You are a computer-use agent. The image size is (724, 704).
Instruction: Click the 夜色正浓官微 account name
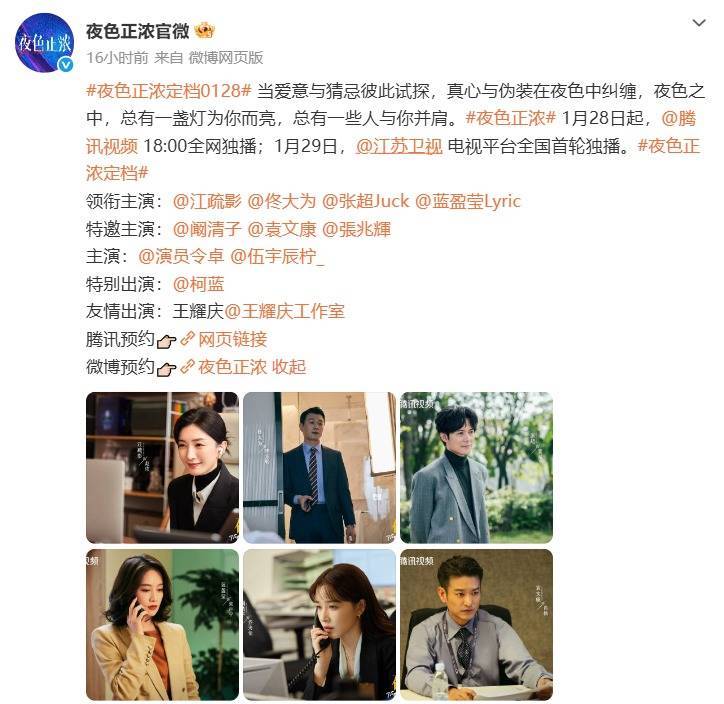point(138,31)
